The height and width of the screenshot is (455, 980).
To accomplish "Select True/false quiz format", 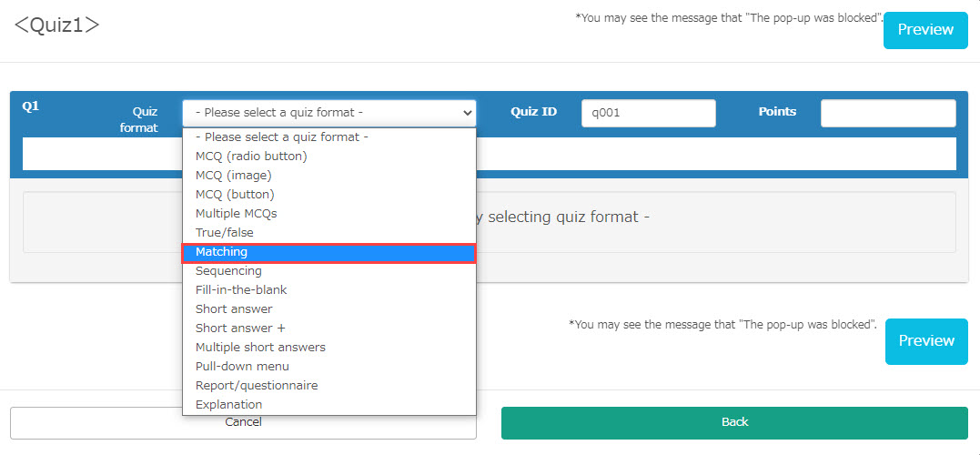I will coord(328,233).
